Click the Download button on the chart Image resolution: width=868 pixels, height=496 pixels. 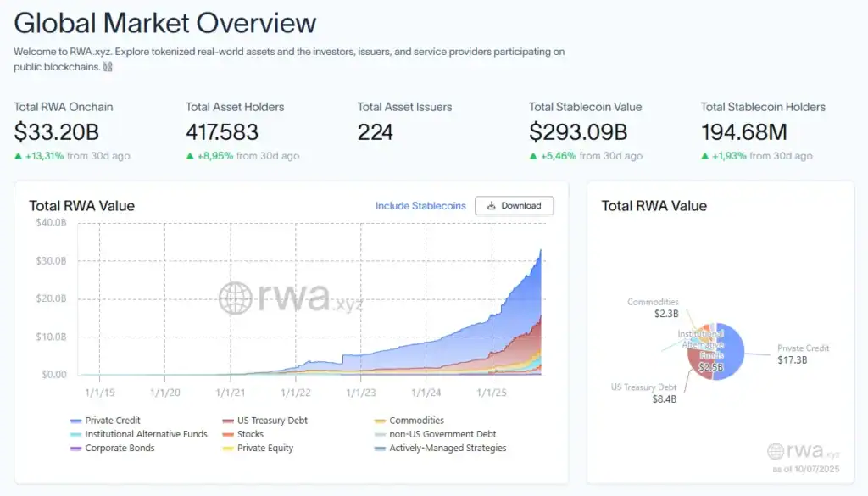[x=515, y=206]
